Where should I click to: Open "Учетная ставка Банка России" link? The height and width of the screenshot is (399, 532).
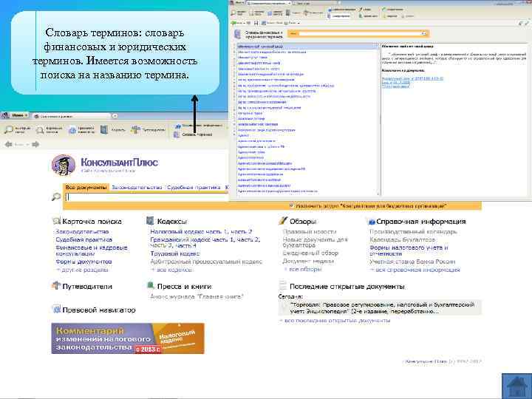(412, 262)
